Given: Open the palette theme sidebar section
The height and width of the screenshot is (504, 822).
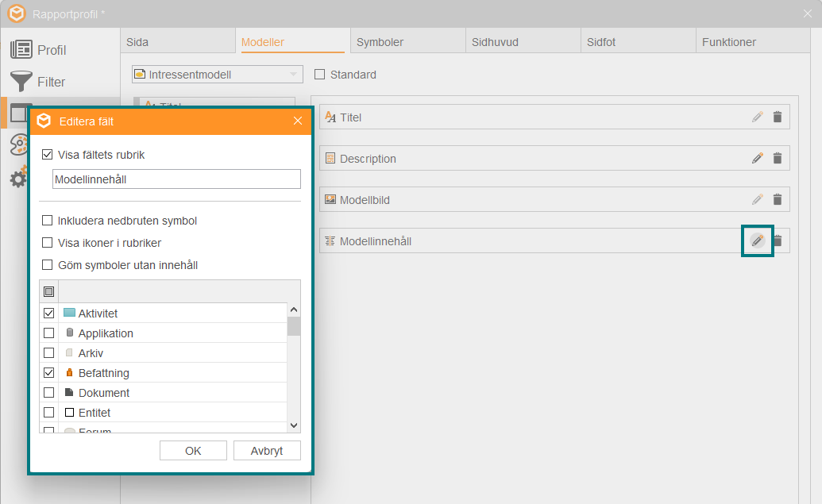Looking at the screenshot, I should [18, 144].
